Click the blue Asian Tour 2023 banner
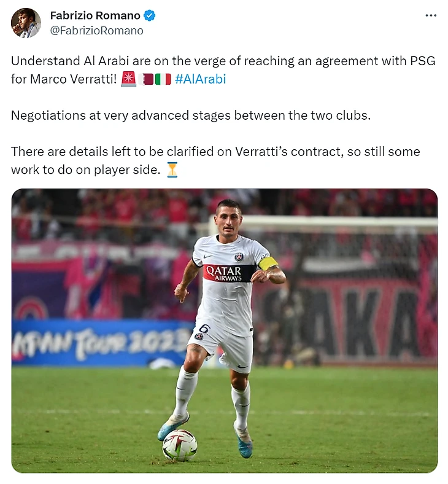The height and width of the screenshot is (484, 448). click(100, 343)
